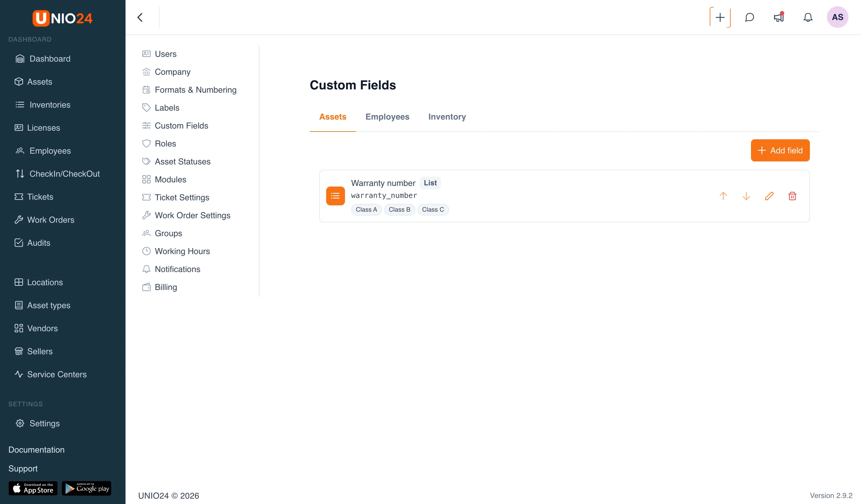Switch to the Assets tab

click(332, 117)
